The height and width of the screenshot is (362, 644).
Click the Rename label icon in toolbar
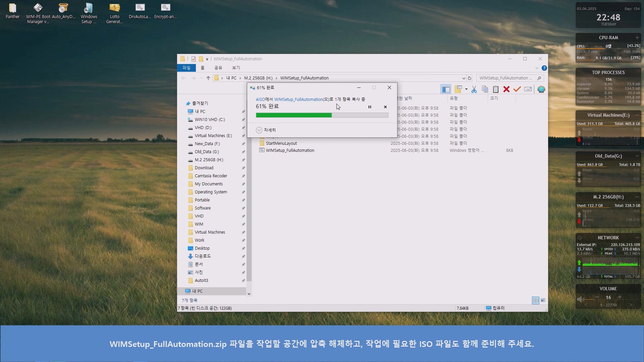click(x=528, y=89)
